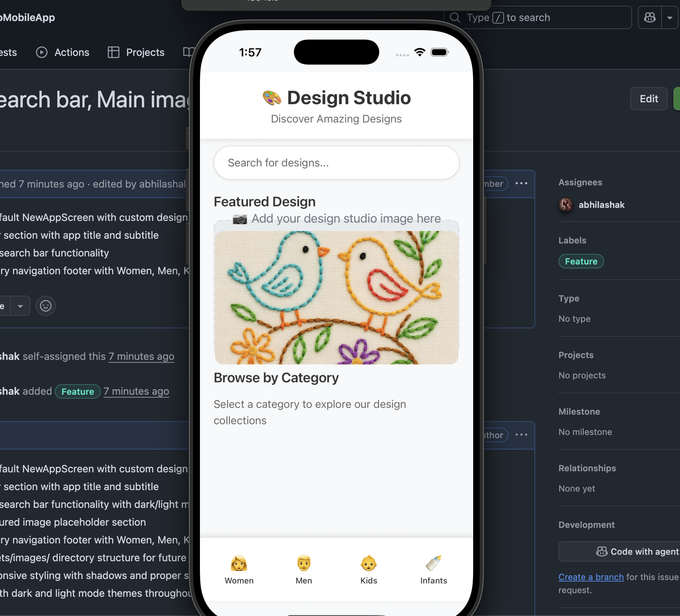Screen dimensions: 680x616
Task: Switch to the Actions tab
Action: pyautogui.click(x=63, y=52)
